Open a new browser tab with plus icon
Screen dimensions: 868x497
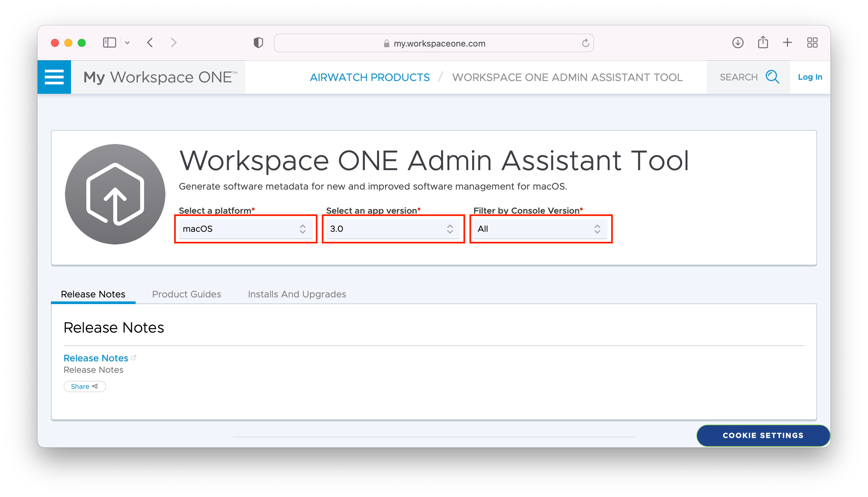(787, 42)
